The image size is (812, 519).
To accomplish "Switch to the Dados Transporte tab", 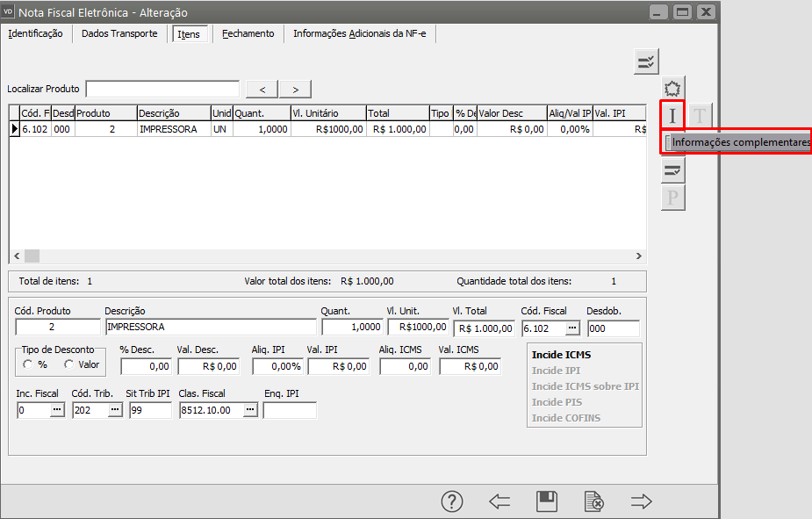I will coord(119,33).
